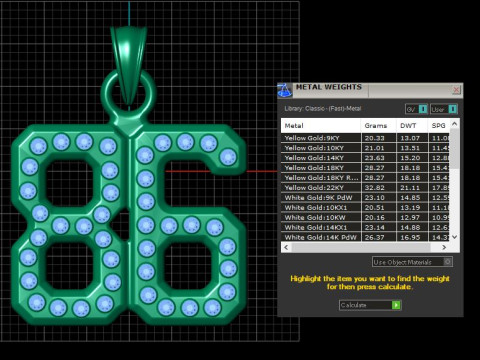Select the Yellow Gold:22KY row
Screen dimensions: 480x360
tap(366, 188)
